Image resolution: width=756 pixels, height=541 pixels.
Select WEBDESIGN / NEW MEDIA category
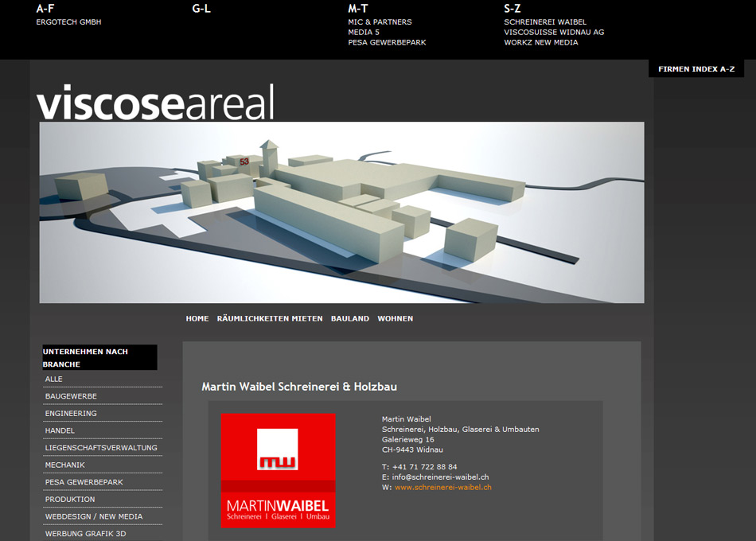pos(94,517)
